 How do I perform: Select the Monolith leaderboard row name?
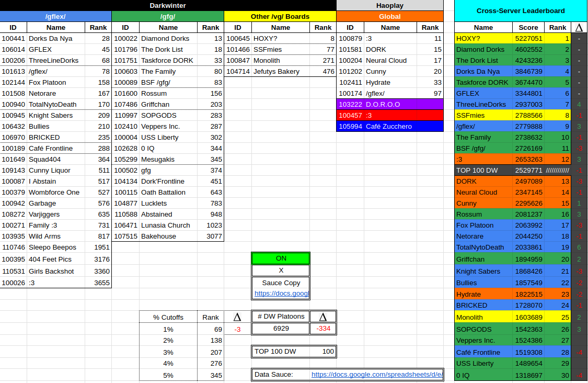tap(483, 317)
